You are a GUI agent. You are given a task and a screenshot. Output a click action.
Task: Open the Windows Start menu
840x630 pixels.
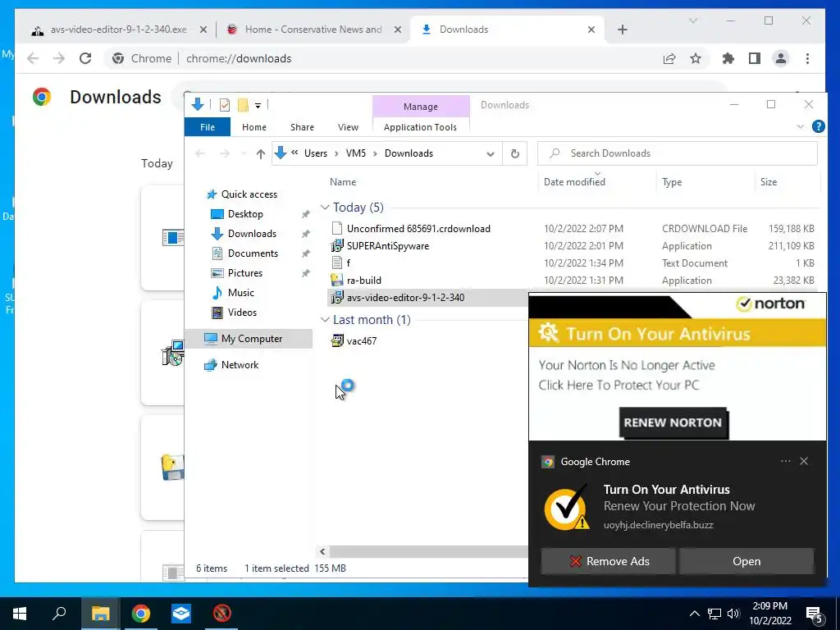20,614
